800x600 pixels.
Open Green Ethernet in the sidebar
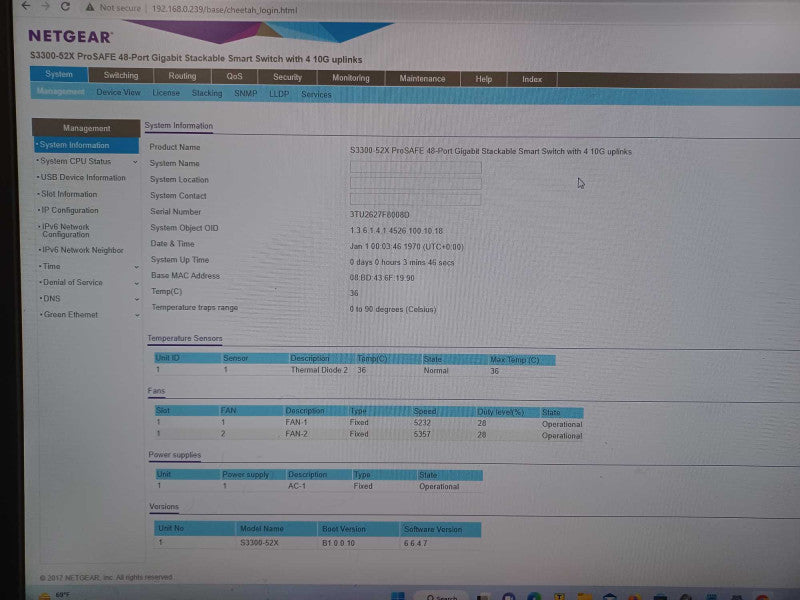70,315
